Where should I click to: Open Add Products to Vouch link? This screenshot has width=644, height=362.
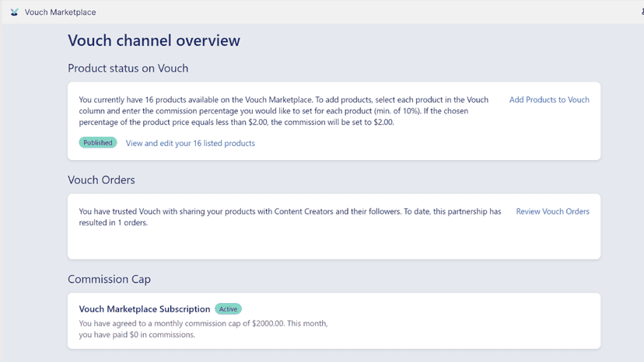pyautogui.click(x=549, y=99)
